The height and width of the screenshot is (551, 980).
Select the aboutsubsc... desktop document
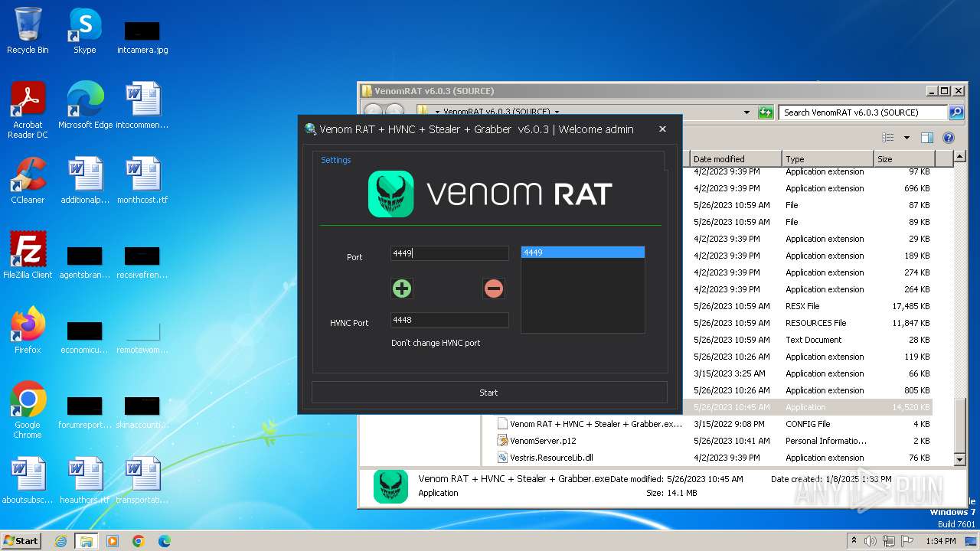28,481
